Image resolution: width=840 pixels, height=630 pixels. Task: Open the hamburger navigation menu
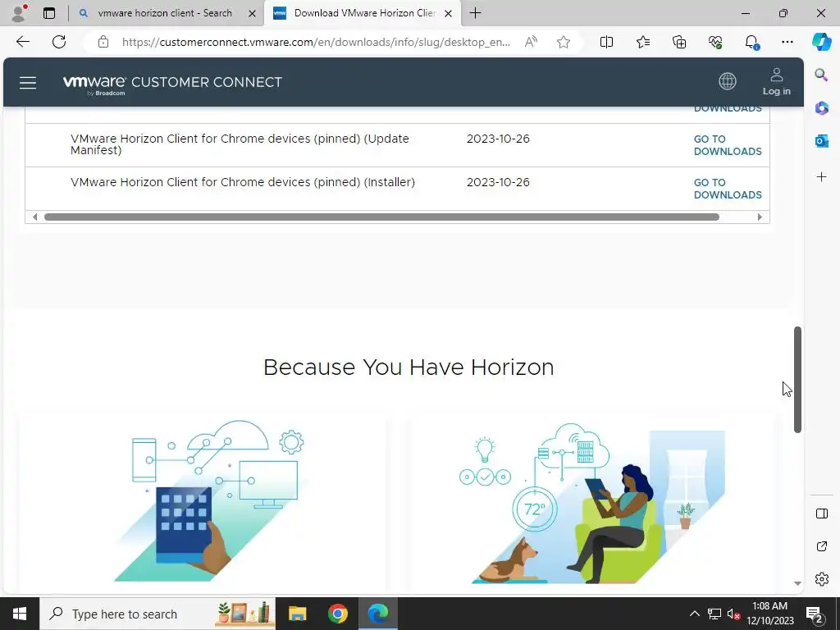(28, 83)
